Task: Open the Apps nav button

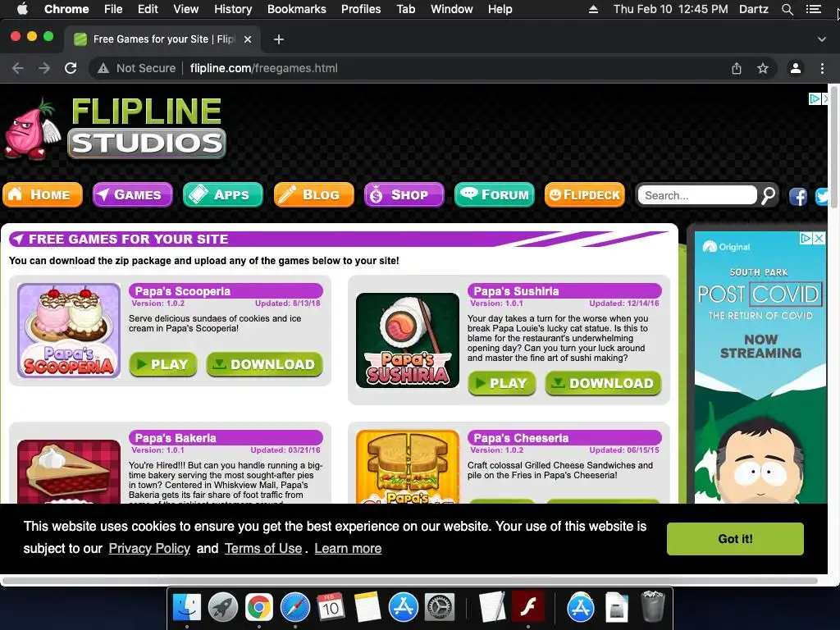Action: [x=223, y=194]
